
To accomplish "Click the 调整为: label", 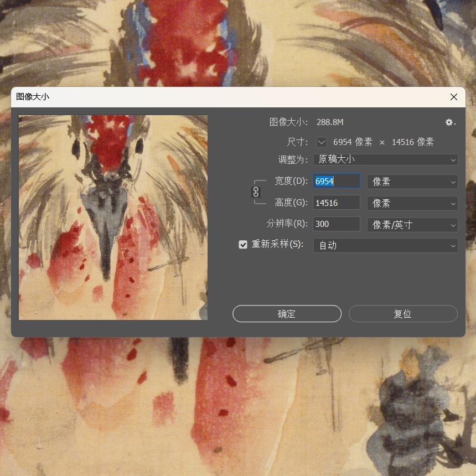I will [x=293, y=159].
